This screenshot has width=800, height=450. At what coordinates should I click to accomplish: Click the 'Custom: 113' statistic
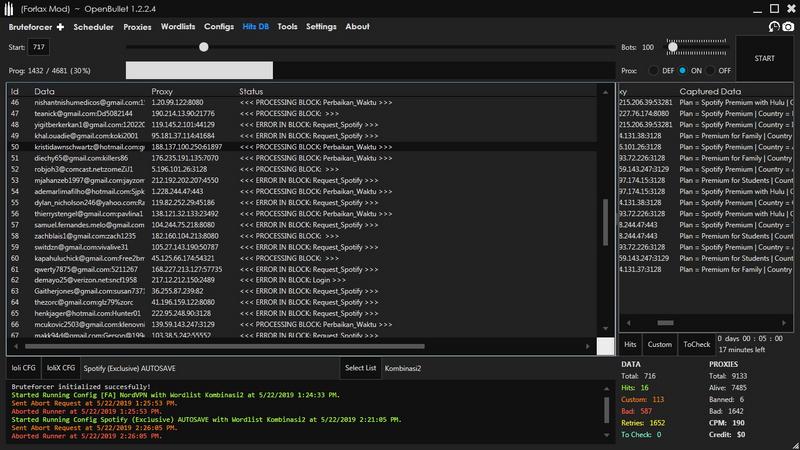coord(642,399)
